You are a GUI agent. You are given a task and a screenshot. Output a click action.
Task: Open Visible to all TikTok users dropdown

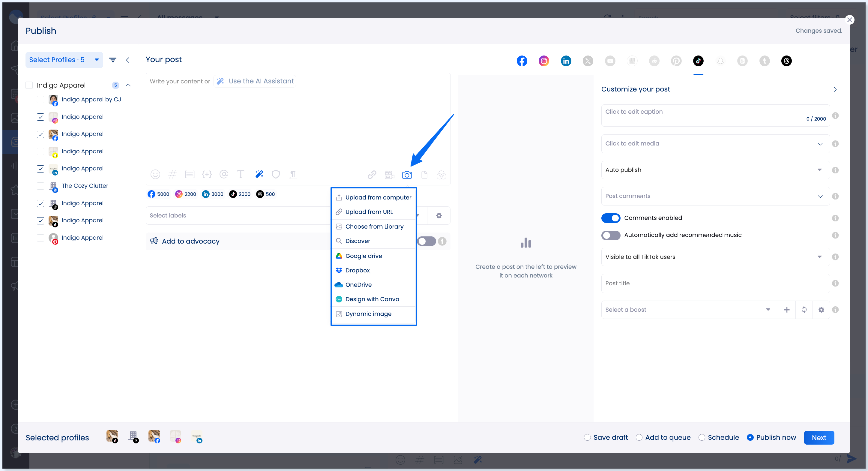coord(715,257)
